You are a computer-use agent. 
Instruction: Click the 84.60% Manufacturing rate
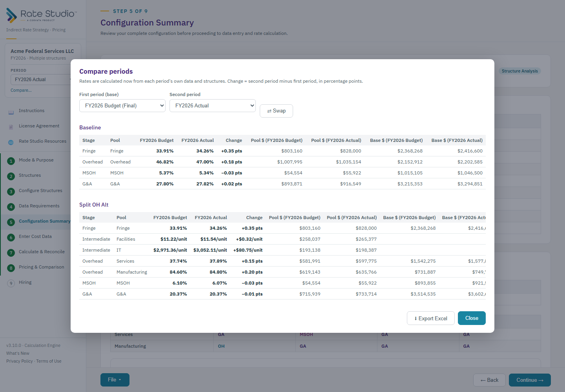pyautogui.click(x=179, y=272)
